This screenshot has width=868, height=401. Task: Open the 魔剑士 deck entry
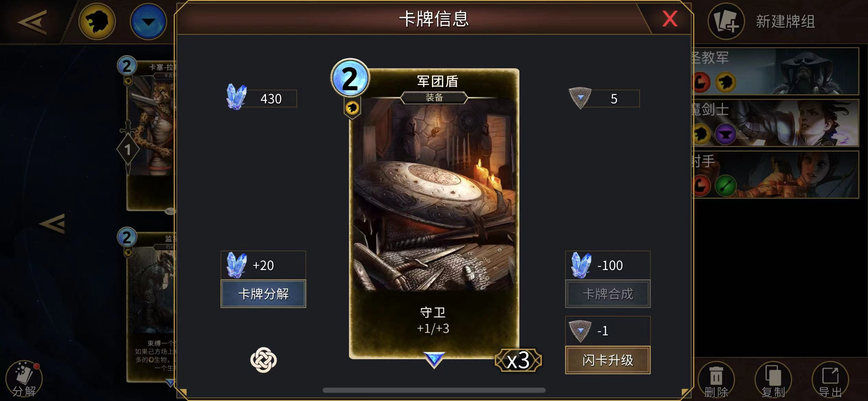coord(775,123)
